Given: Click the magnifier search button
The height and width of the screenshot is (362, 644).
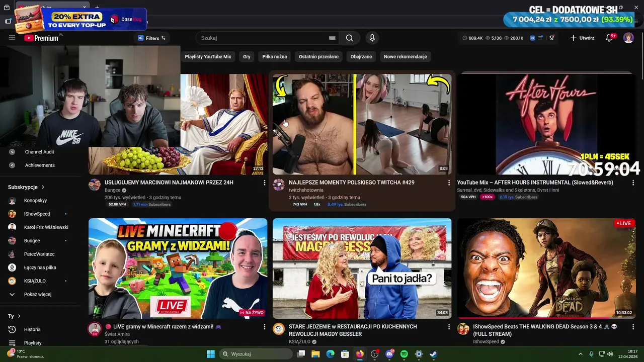Looking at the screenshot, I should 349,38.
